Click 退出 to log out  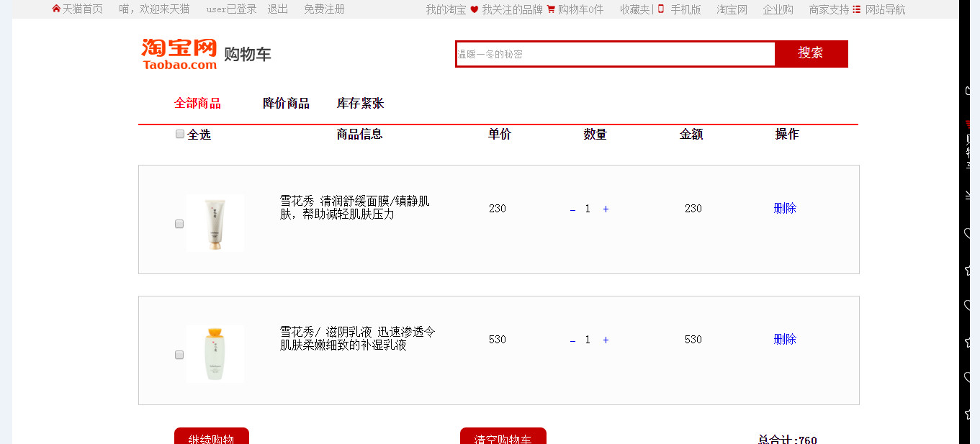pyautogui.click(x=278, y=9)
